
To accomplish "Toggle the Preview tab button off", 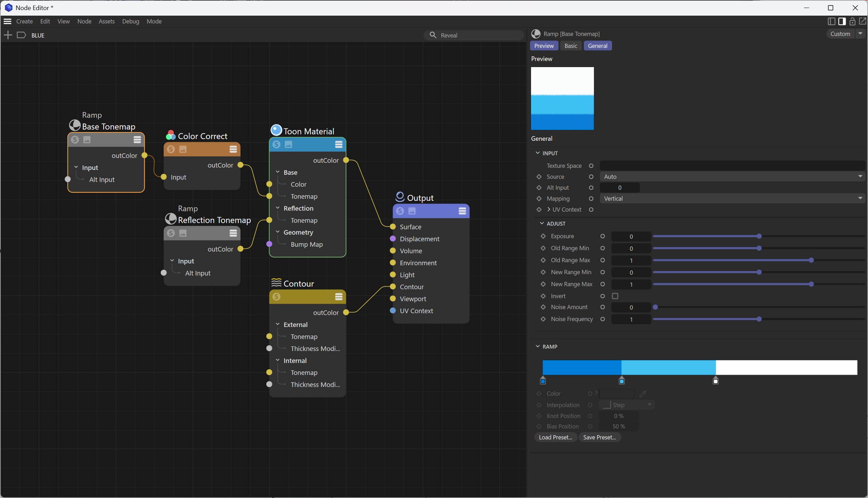I will (x=544, y=46).
